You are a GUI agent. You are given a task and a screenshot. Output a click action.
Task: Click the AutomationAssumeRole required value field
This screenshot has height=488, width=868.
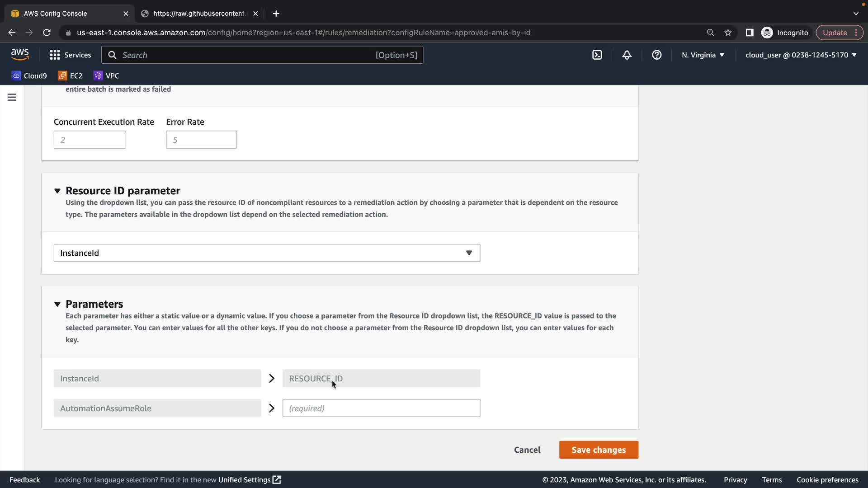(x=381, y=408)
